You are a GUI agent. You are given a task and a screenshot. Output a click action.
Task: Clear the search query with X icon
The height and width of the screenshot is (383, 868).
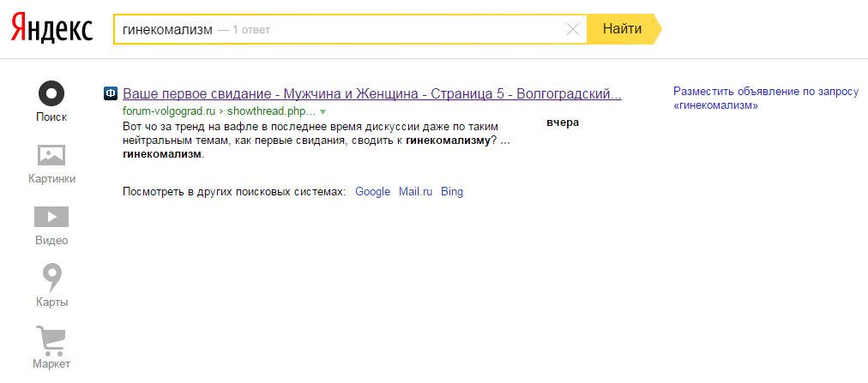coord(574,30)
